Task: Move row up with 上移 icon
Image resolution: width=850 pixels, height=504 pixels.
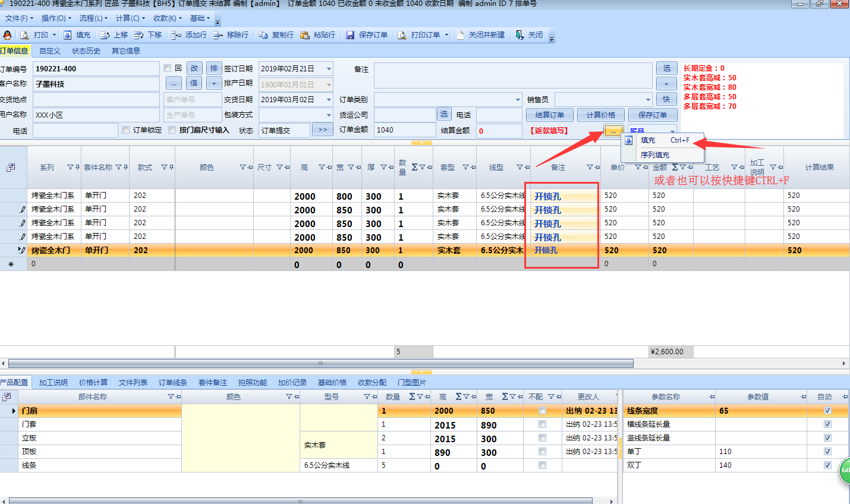Action: point(105,35)
